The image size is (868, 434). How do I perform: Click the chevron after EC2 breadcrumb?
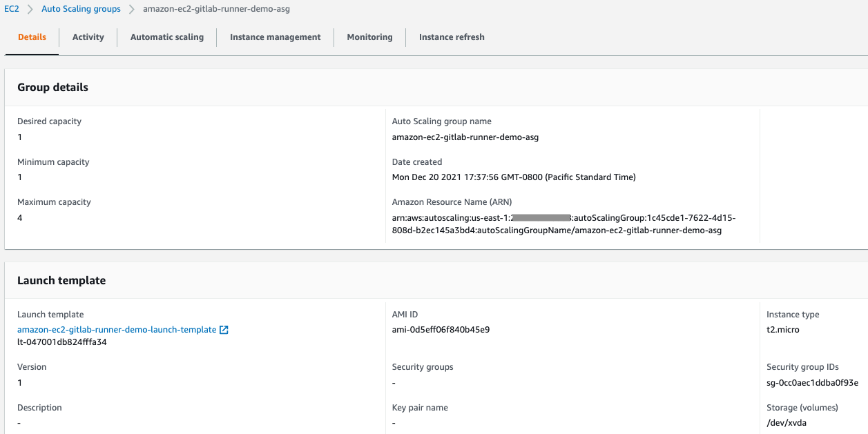30,9
